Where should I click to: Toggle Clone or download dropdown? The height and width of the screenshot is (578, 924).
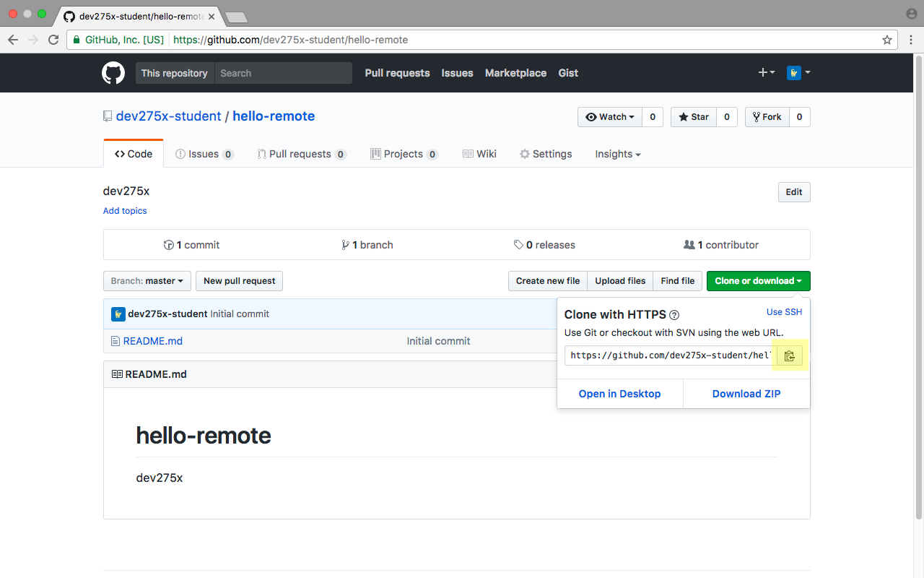click(x=758, y=281)
